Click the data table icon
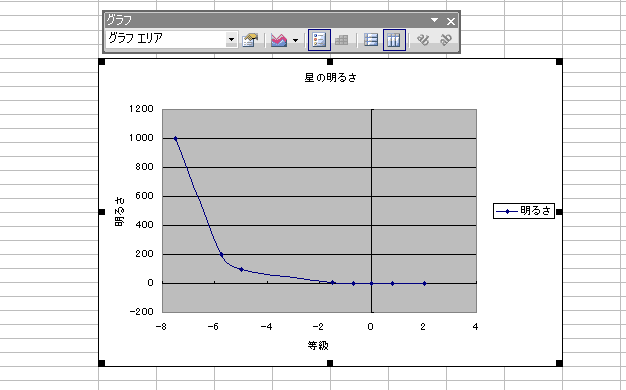This screenshot has width=626, height=390. click(x=341, y=40)
